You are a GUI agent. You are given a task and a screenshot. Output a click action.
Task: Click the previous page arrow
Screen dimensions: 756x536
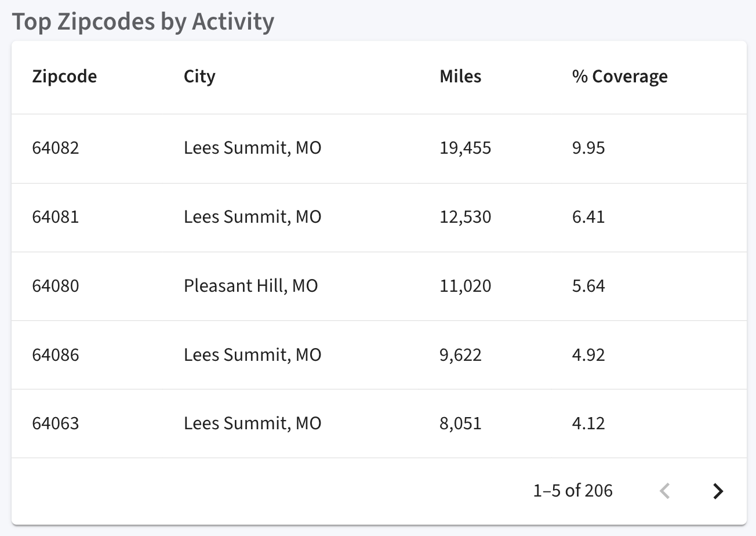665,491
